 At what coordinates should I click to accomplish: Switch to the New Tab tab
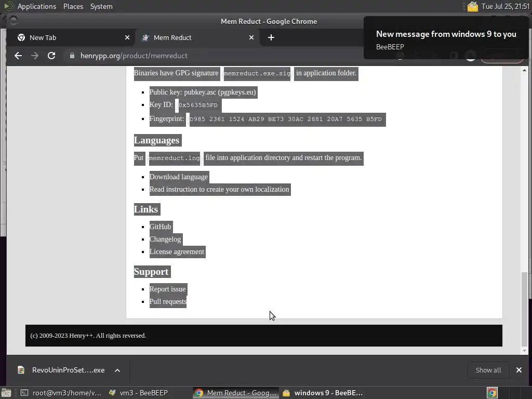73,37
